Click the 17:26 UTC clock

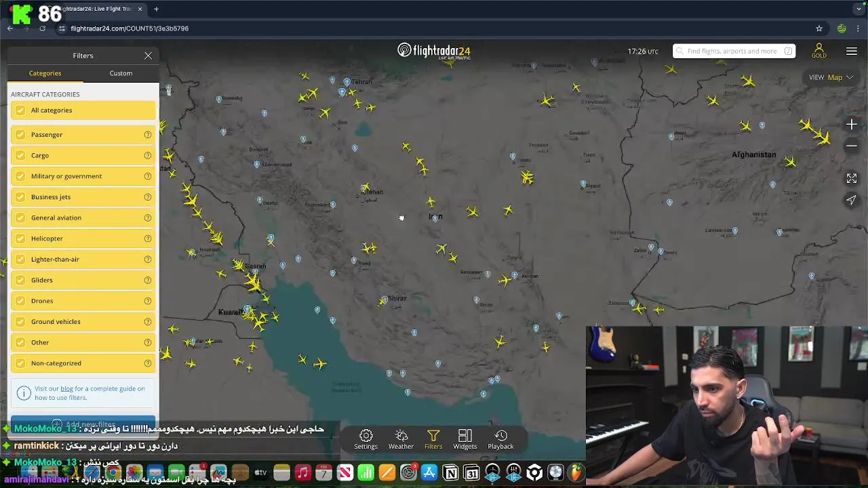coord(643,52)
